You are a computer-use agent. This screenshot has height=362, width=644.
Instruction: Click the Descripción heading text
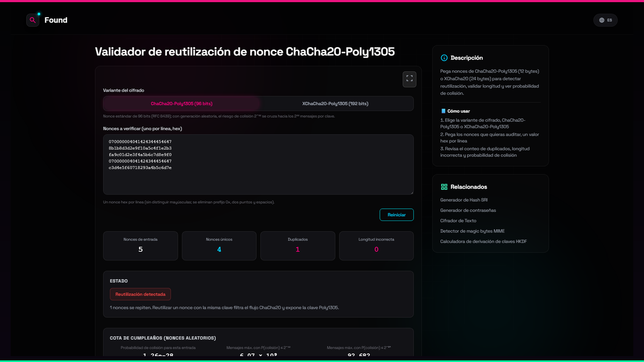click(x=467, y=58)
